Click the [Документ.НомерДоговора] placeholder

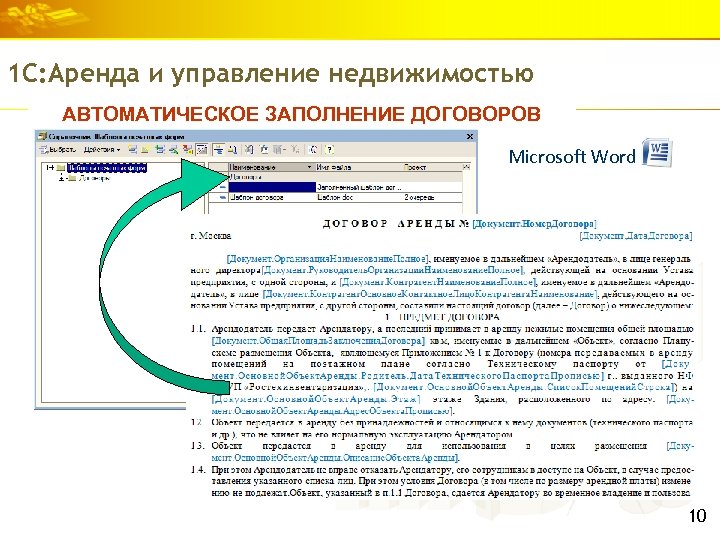click(534, 224)
